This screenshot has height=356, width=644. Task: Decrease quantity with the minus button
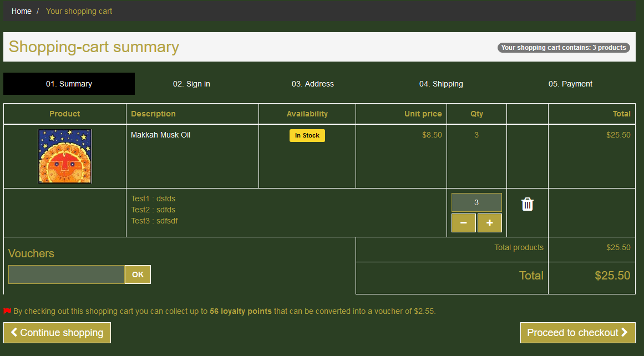464,223
